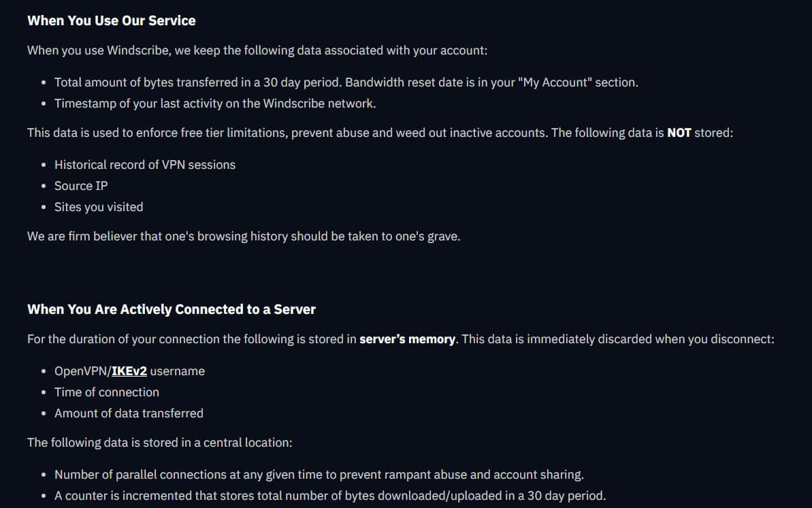Click the "Amount of data transferred" bullet
Viewport: 812px width, 508px height.
pos(129,413)
